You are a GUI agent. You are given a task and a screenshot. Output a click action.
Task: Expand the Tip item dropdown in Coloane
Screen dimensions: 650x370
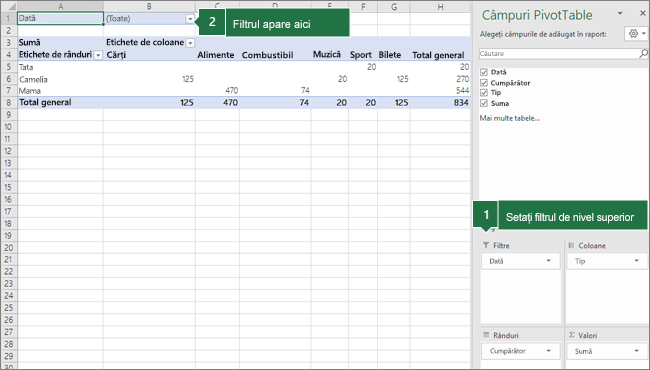tap(636, 261)
